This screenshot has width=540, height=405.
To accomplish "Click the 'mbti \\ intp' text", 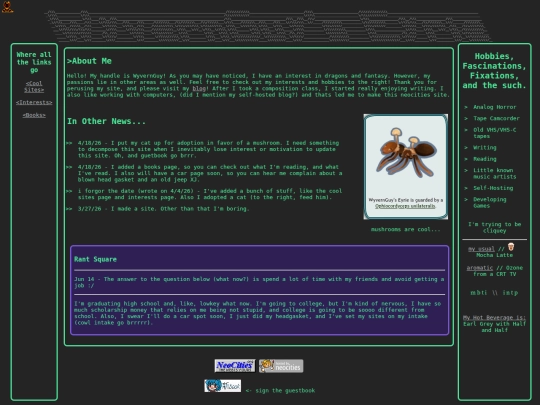I will [x=494, y=293].
